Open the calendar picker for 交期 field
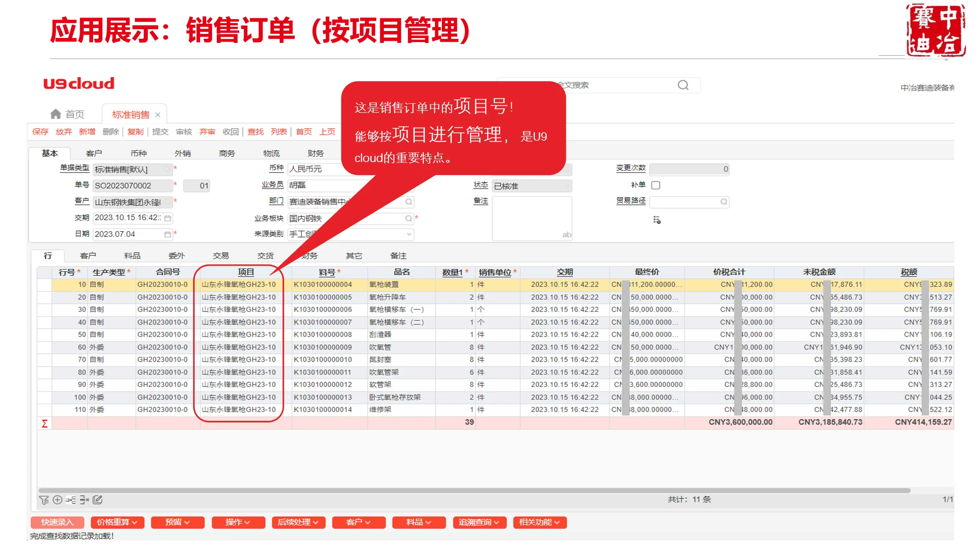The image size is (980, 551). 167,218
